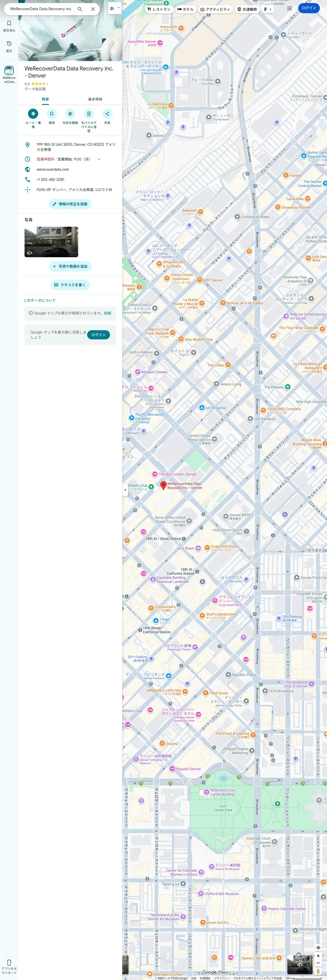Zoom in the map with plus button
Viewport: 327px width, 980px height.
[x=318, y=956]
